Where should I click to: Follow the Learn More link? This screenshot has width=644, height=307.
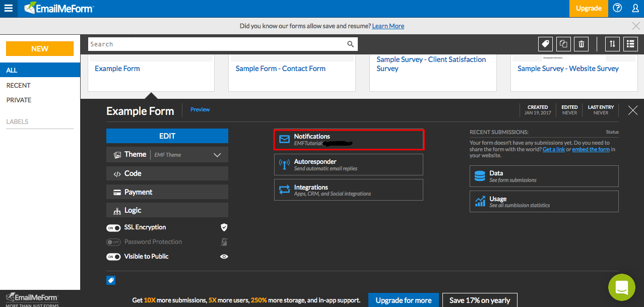coord(388,26)
